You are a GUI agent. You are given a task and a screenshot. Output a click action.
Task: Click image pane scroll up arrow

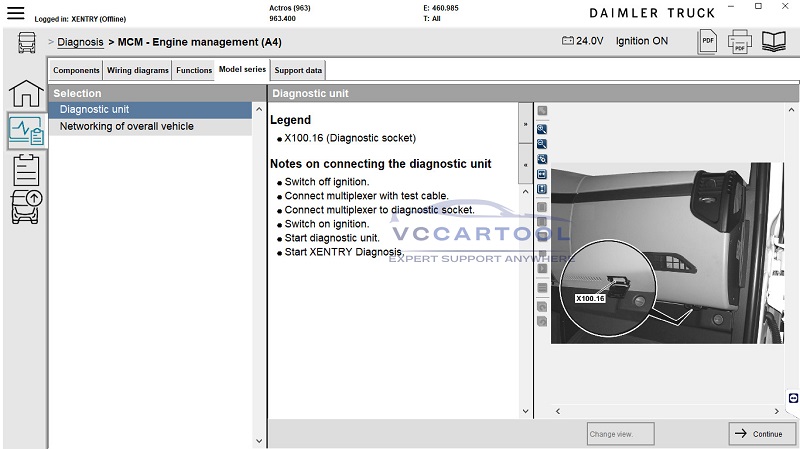pyautogui.click(x=791, y=110)
